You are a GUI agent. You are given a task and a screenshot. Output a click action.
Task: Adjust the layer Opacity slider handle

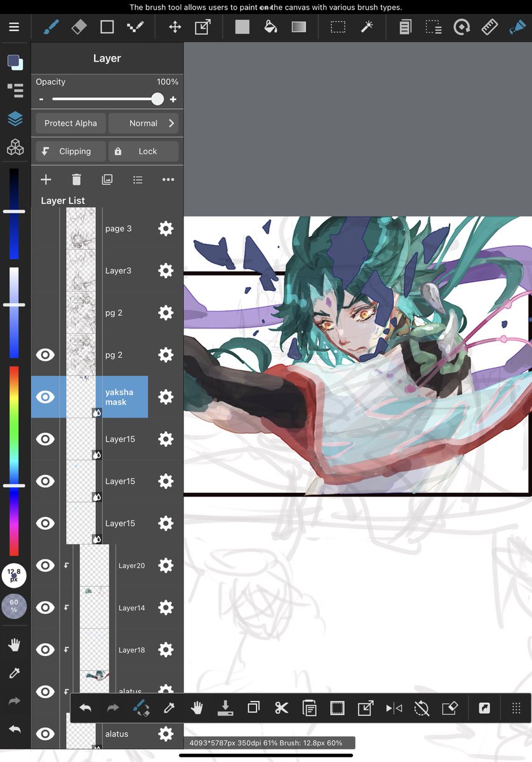157,99
